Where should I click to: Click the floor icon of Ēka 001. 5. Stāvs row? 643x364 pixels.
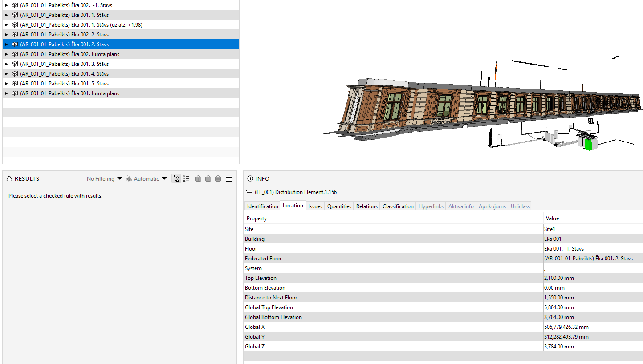[x=15, y=84]
